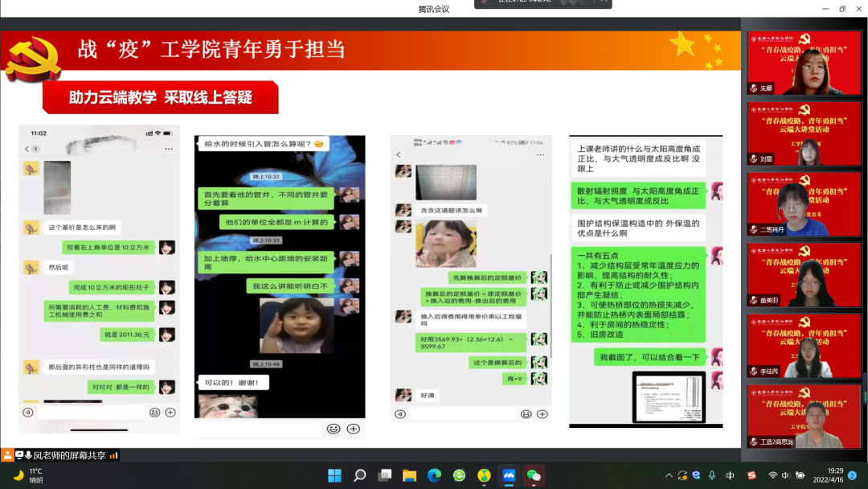Click the Windows Start button
868x489 pixels.
[x=334, y=475]
